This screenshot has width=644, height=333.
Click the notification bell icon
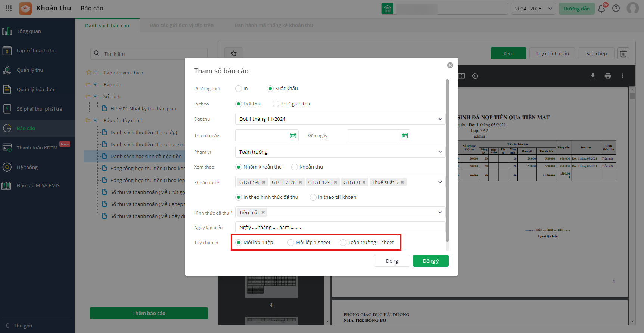(601, 9)
